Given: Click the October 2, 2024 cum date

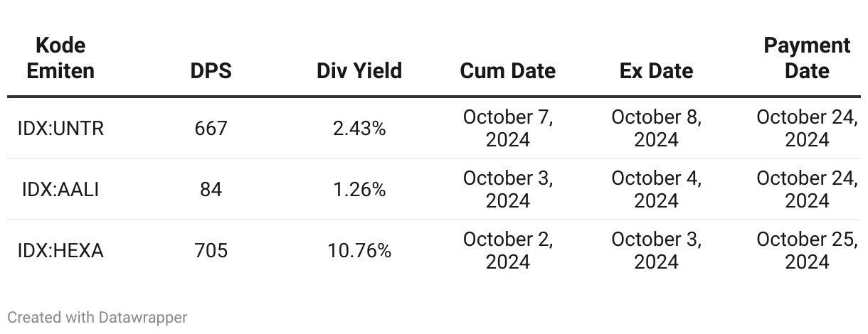Looking at the screenshot, I should [x=508, y=251].
